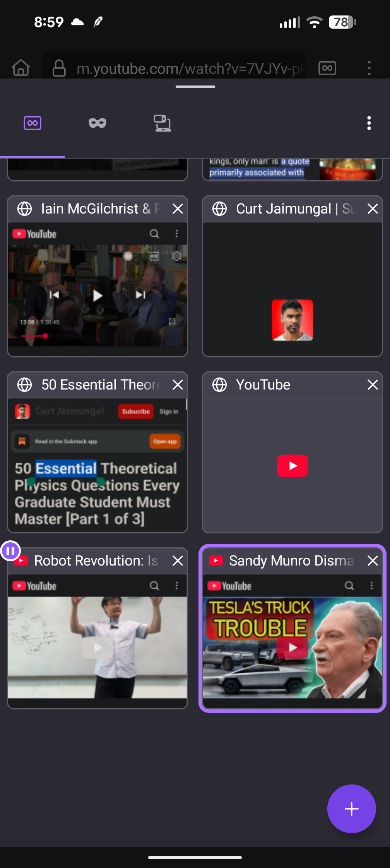Close the 50 Essential Theoretical tab
390x868 pixels.
[178, 385]
